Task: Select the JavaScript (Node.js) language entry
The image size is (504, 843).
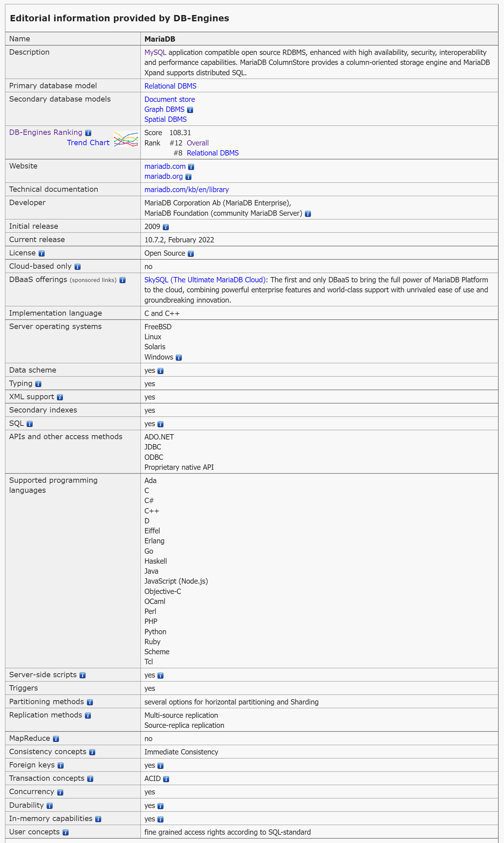Action: tap(176, 581)
